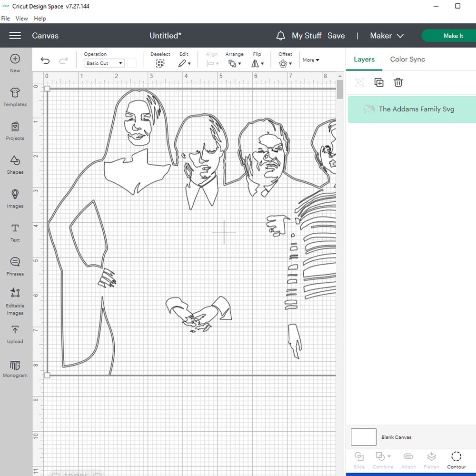The image size is (476, 476).
Task: Click the Upload icon
Action: (15, 333)
